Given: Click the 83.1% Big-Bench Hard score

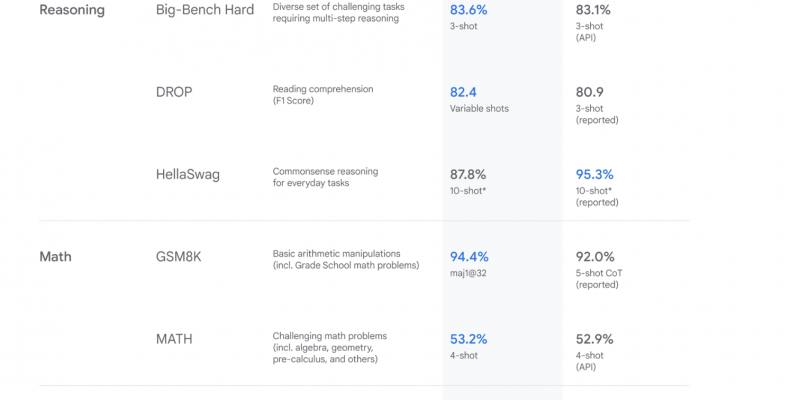Looking at the screenshot, I should pyautogui.click(x=593, y=10).
